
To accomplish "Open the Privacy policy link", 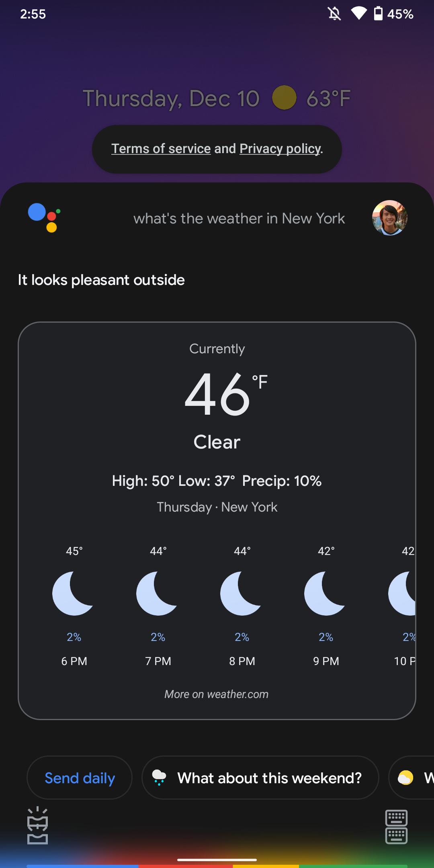I will point(280,149).
